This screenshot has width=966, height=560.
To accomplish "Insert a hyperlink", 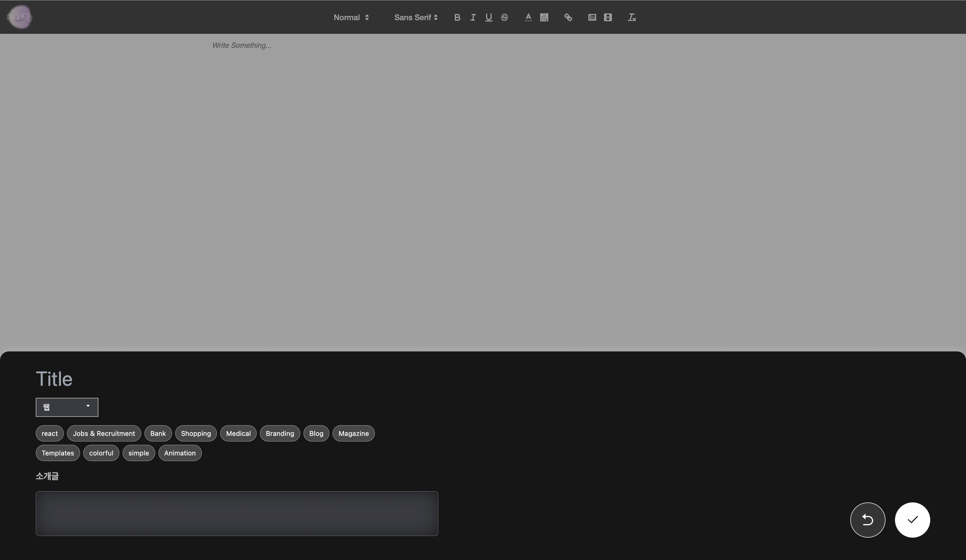I will click(568, 17).
